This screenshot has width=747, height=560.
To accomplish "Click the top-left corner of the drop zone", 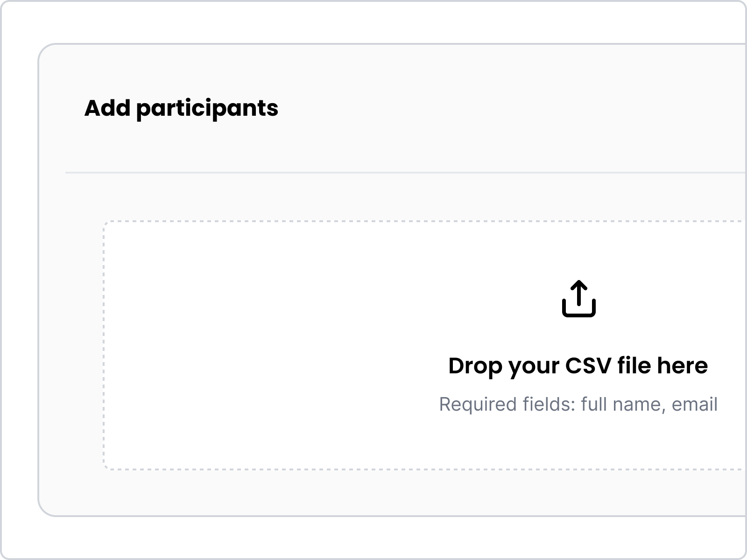I will [x=106, y=223].
